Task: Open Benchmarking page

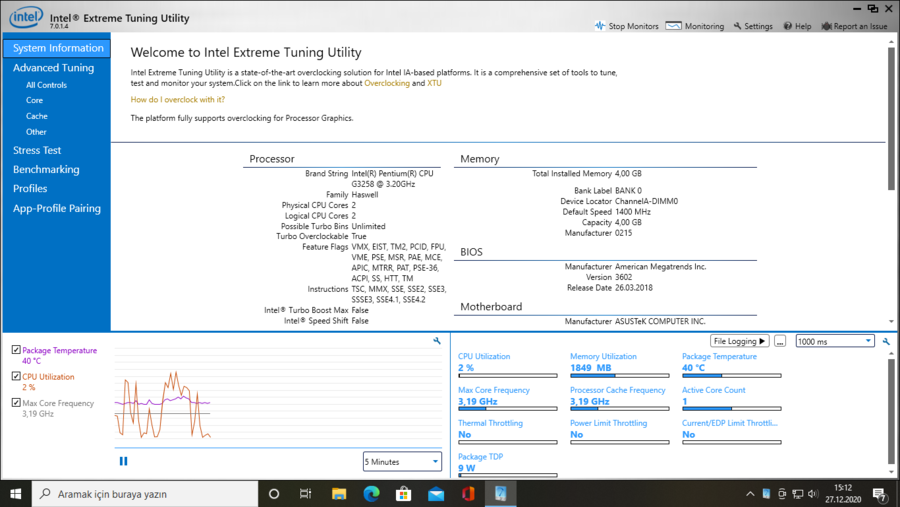Action: (46, 169)
